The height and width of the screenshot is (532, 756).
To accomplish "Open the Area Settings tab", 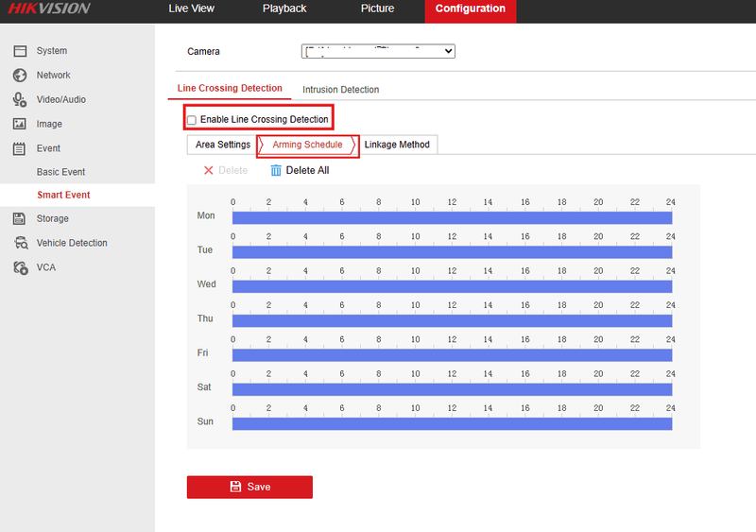I will pos(223,145).
